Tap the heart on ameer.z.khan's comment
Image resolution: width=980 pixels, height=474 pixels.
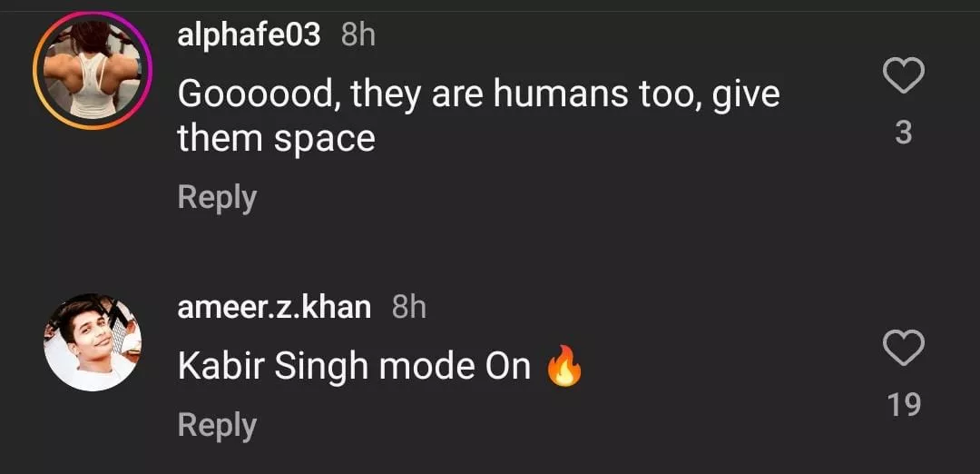coord(903,348)
